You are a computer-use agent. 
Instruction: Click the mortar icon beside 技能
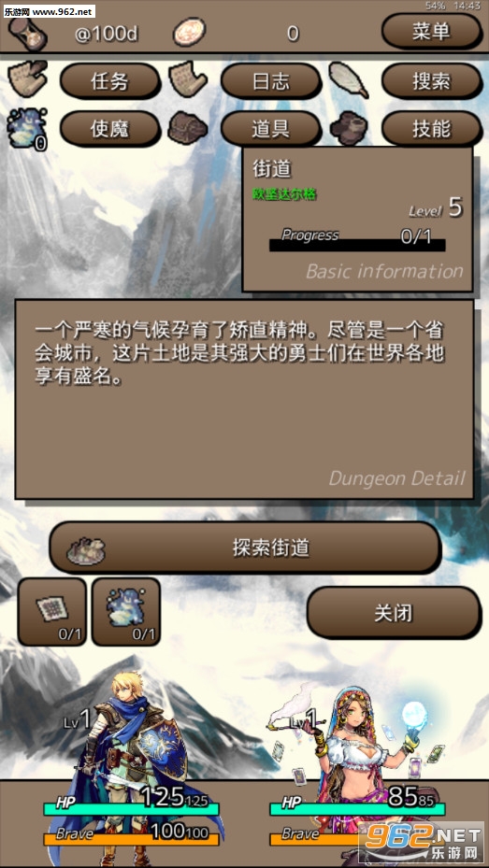coord(349,128)
